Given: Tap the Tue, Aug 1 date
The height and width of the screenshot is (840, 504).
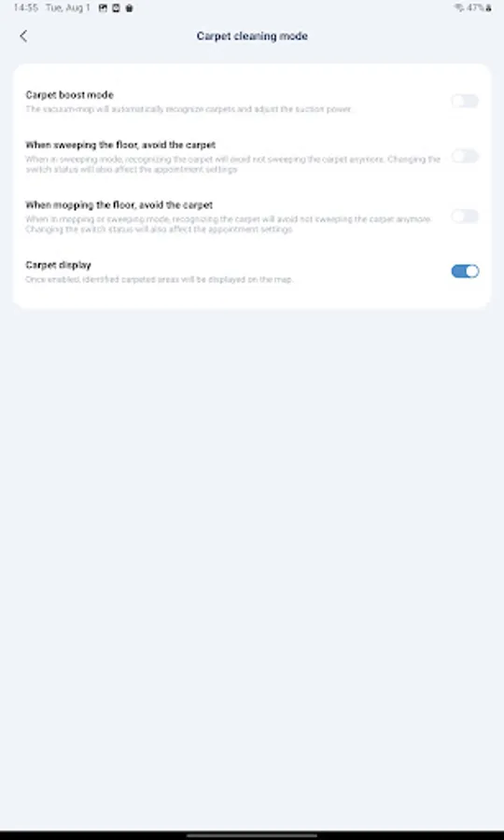Looking at the screenshot, I should [x=68, y=8].
